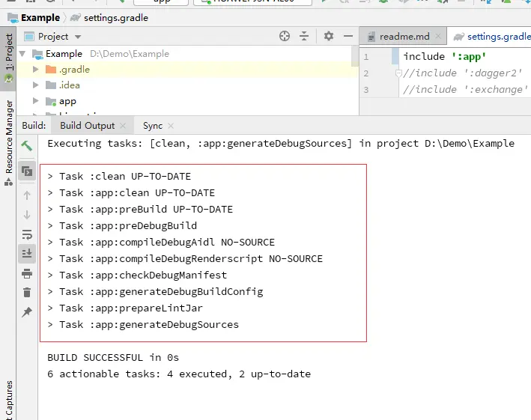Click commented line include ':dagger2'
This screenshot has width=531, height=420.
point(463,73)
